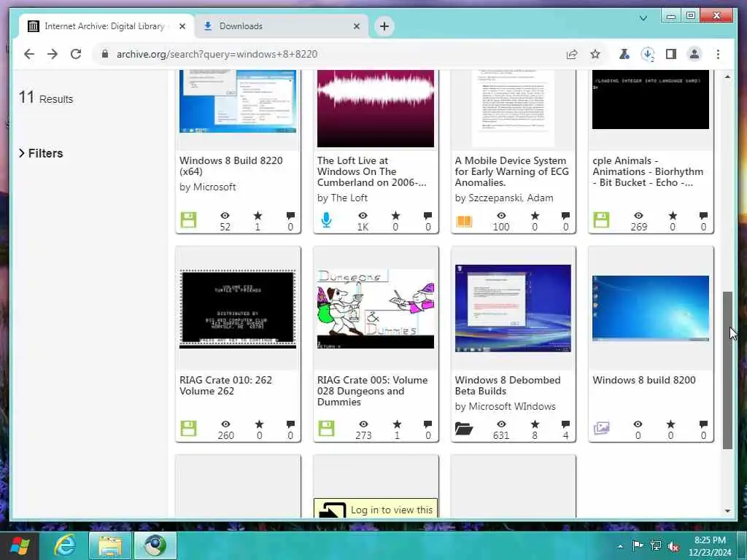This screenshot has height=560, width=747.
Task: Open the Chrome profile avatar
Action: coord(694,54)
